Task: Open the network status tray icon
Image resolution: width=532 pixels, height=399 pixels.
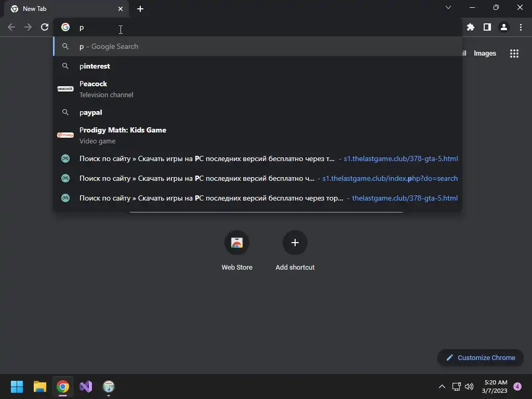Action: pyautogui.click(x=456, y=387)
